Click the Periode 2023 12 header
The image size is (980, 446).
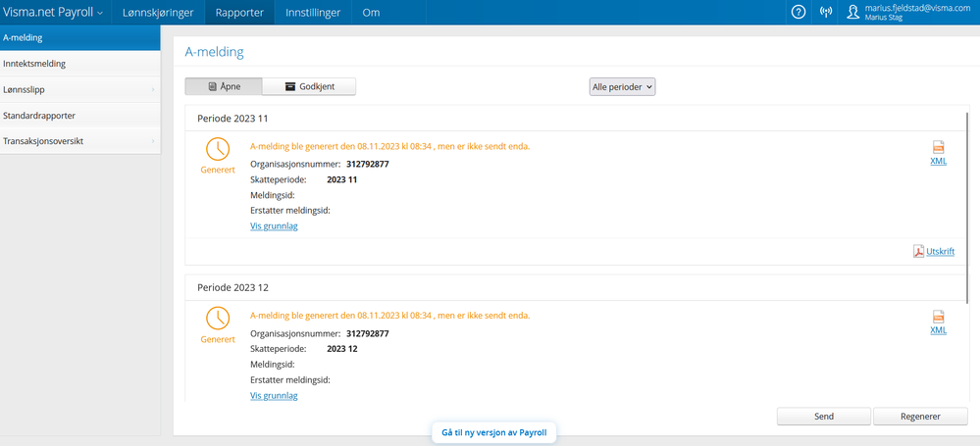[x=232, y=288]
